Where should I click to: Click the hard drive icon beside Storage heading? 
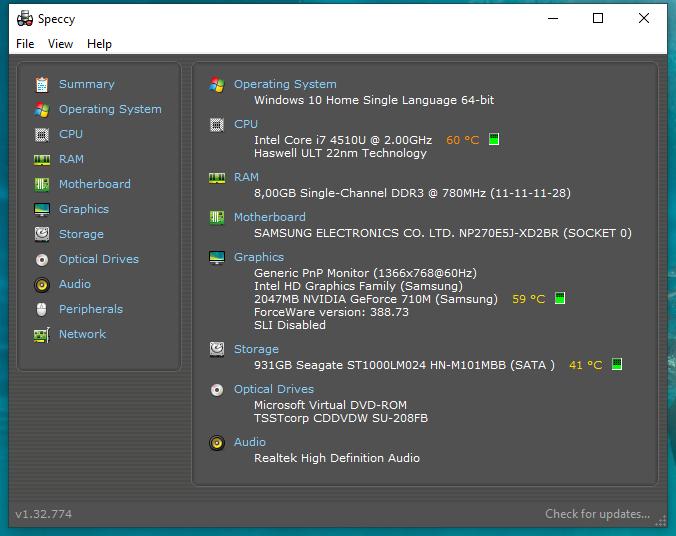pos(217,349)
